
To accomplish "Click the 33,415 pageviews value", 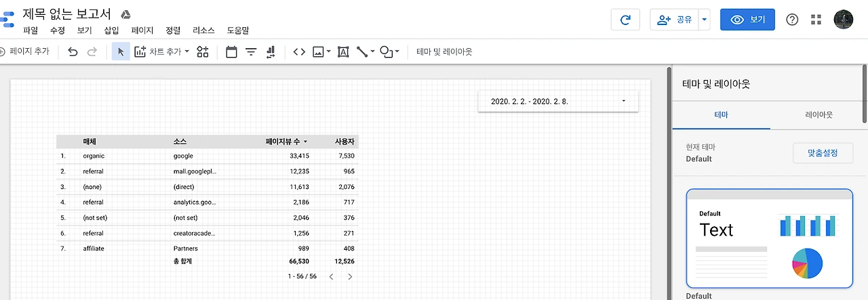I will click(299, 156).
